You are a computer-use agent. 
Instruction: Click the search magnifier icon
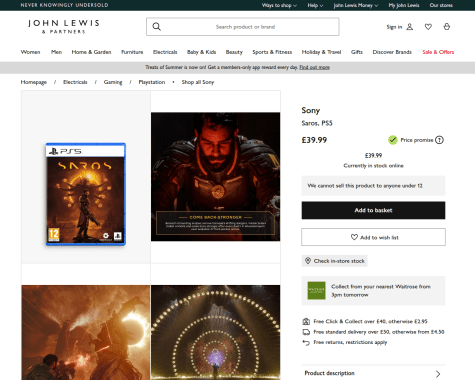click(156, 27)
